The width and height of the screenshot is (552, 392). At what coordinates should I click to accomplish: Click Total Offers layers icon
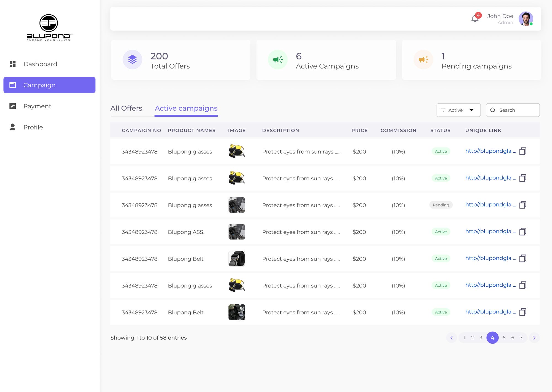132,60
